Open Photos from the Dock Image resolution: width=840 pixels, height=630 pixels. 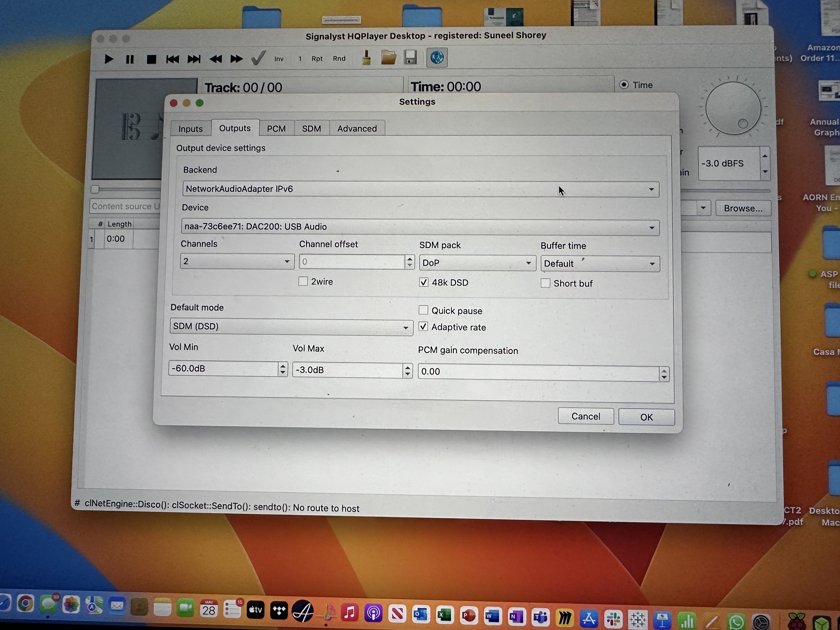(71, 605)
